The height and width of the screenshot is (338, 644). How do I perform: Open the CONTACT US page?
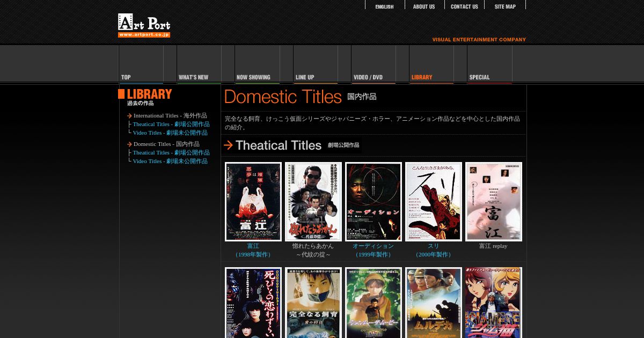pos(464,6)
